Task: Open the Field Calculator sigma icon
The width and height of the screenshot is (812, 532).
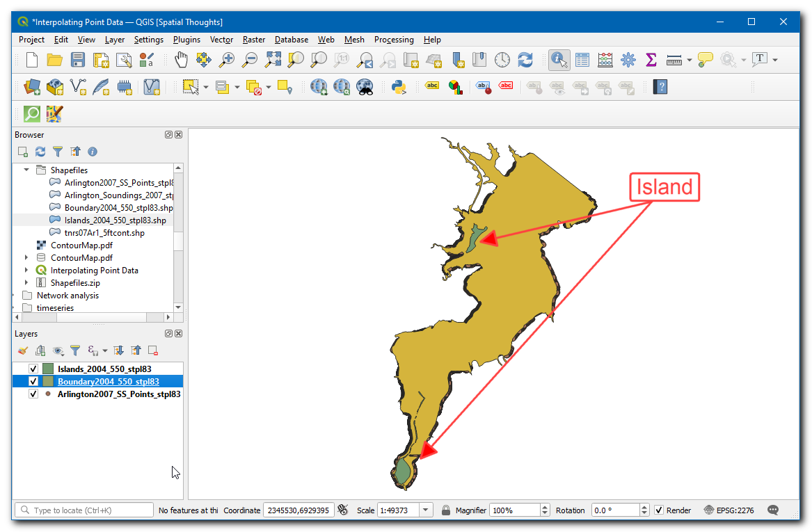Action: pyautogui.click(x=651, y=61)
